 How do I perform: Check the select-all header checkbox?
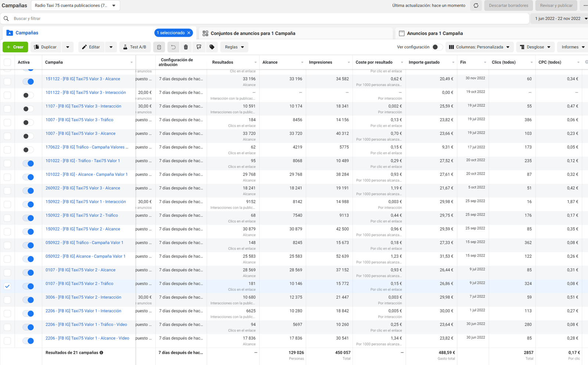click(x=7, y=62)
